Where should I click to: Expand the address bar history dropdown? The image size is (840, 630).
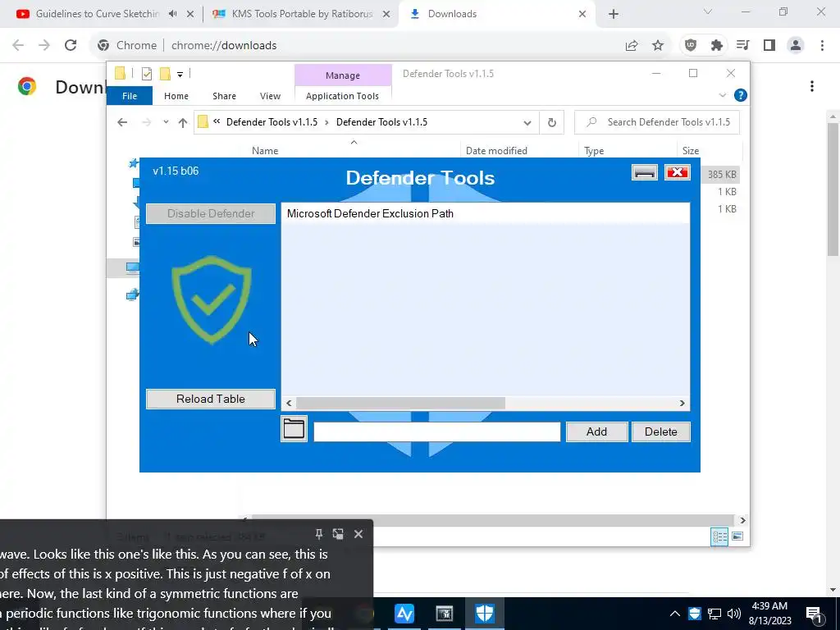pos(527,123)
